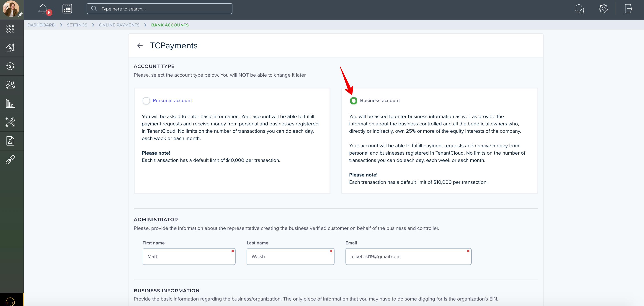Open the settings gear icon
Image resolution: width=644 pixels, height=306 pixels.
[603, 9]
